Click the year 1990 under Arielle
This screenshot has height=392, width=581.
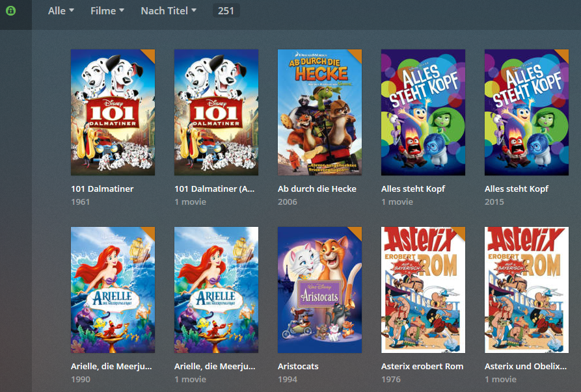pyautogui.click(x=81, y=380)
